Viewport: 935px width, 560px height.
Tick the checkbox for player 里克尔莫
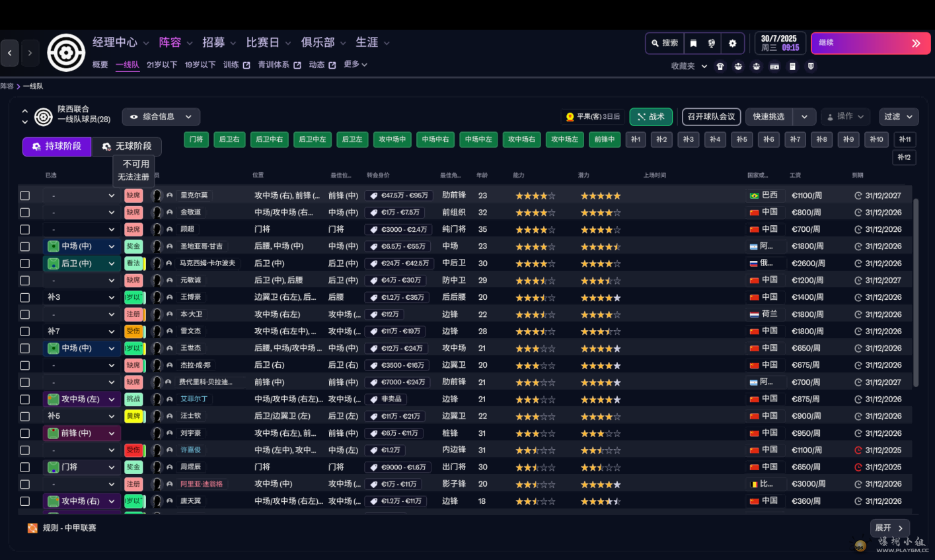click(x=25, y=195)
